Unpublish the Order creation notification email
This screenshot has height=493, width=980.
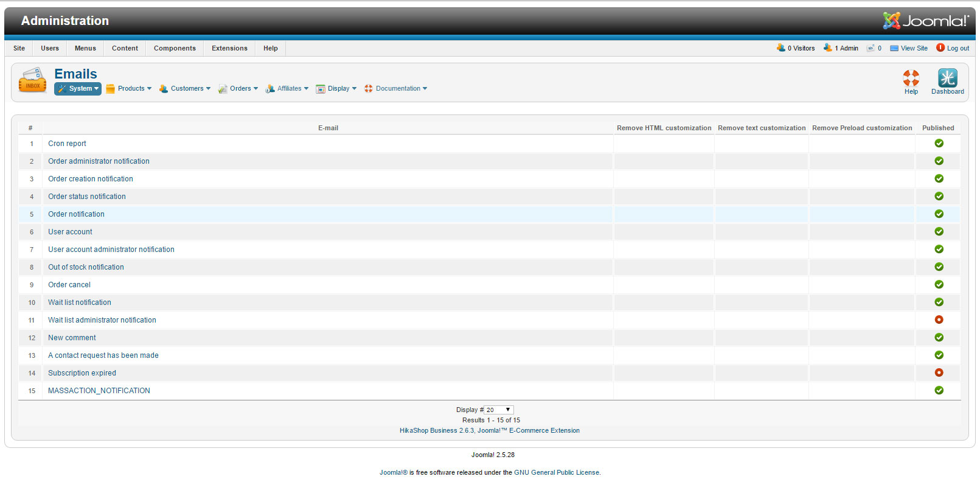coord(939,178)
